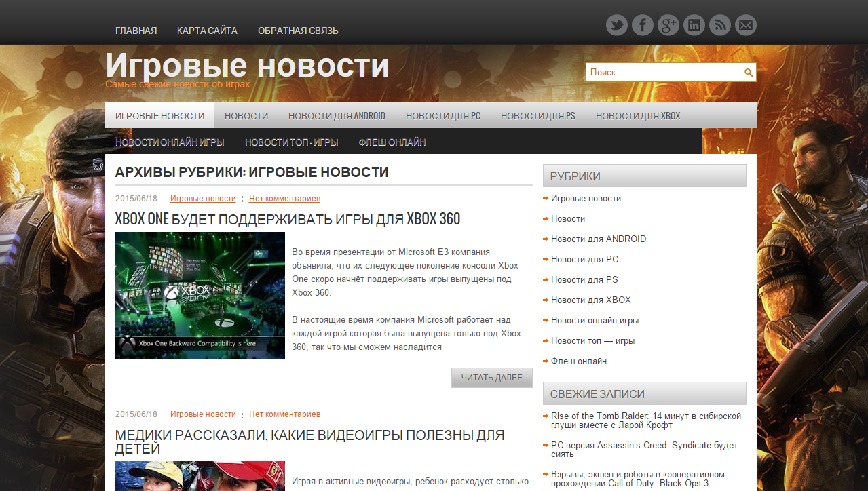Select НОВОСТИ ТОП - ИГРЫ navigation tab
Screen dimensions: 868x491
(291, 142)
